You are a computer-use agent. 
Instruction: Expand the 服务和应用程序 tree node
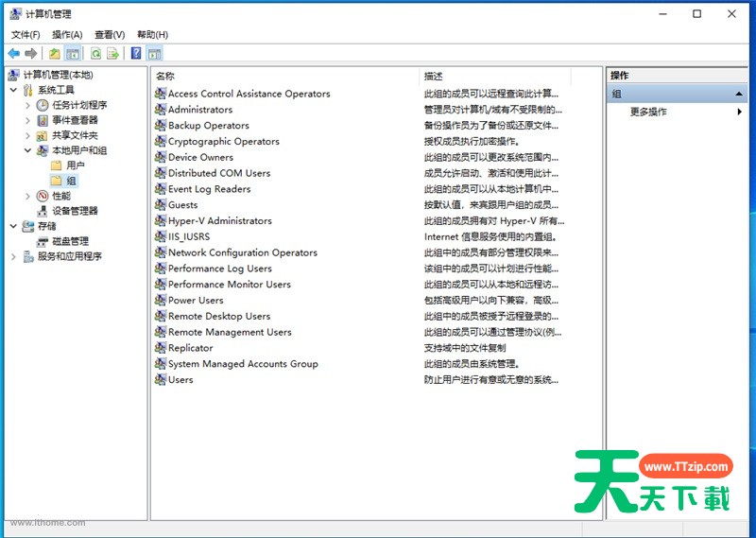(x=13, y=256)
